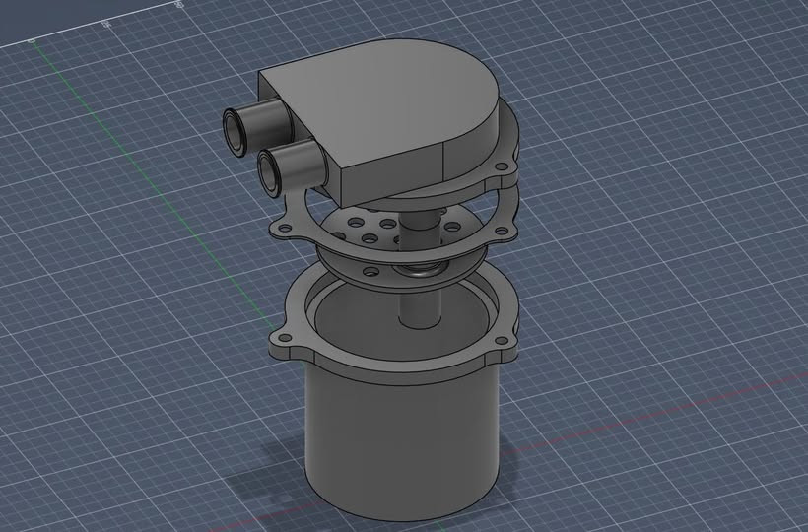Pick the right bolt hole on canister flange

pos(501,340)
